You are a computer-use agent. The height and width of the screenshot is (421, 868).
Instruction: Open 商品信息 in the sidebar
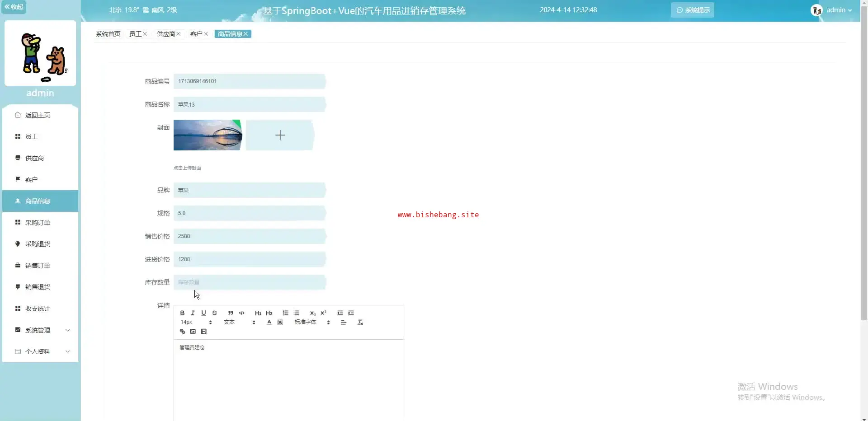[x=40, y=201]
